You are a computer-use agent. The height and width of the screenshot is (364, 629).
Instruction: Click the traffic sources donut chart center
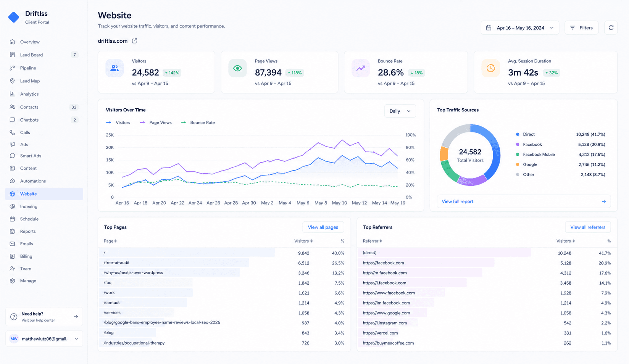(x=470, y=155)
